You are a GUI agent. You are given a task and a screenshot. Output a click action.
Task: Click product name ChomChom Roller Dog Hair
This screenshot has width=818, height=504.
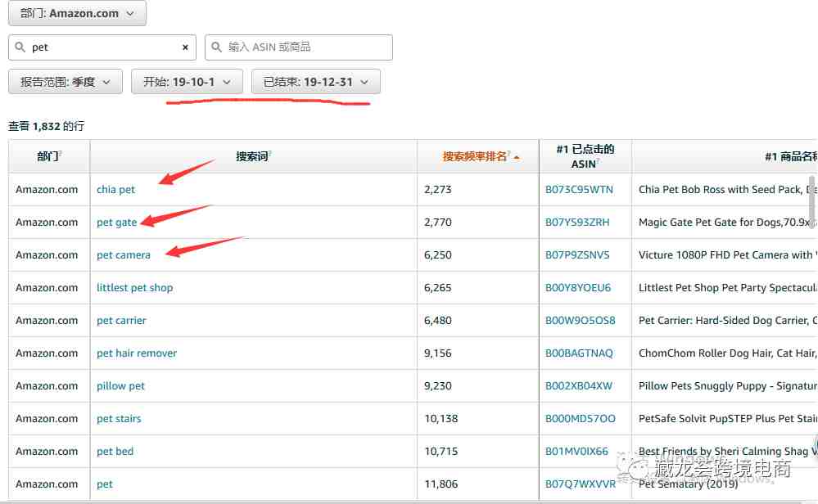(x=728, y=353)
